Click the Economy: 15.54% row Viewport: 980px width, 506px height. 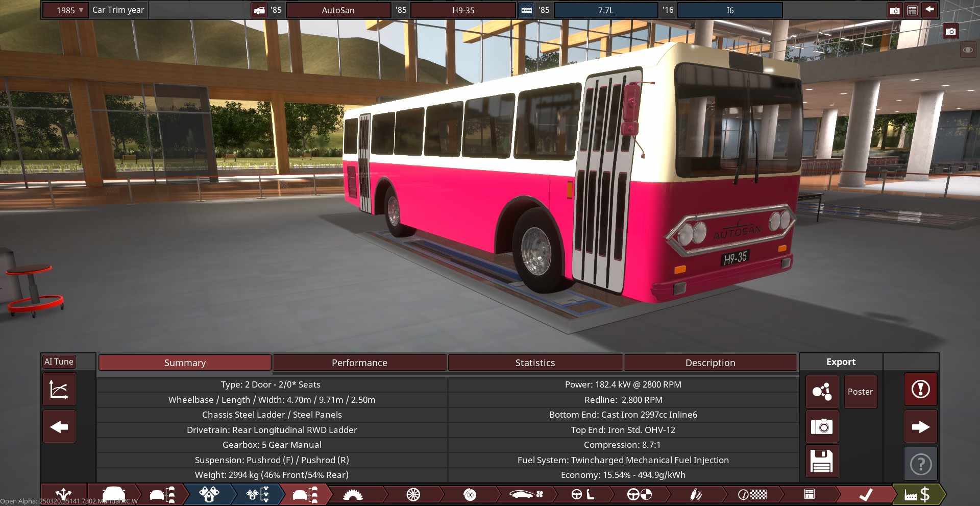[x=623, y=475]
